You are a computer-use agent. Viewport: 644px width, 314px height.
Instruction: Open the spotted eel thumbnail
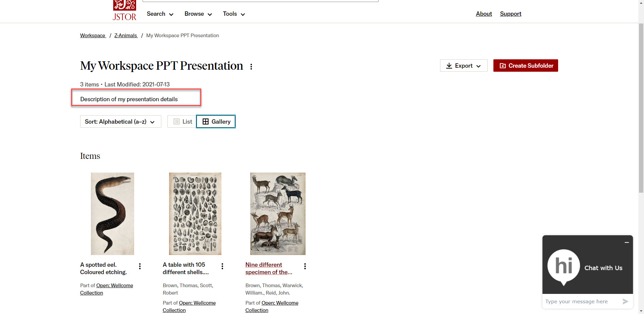(112, 214)
